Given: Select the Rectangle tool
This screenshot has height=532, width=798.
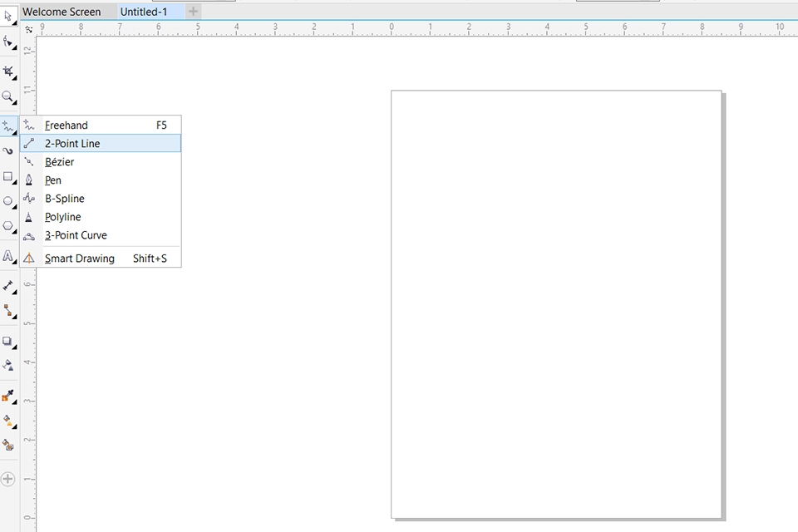Looking at the screenshot, I should point(8,176).
